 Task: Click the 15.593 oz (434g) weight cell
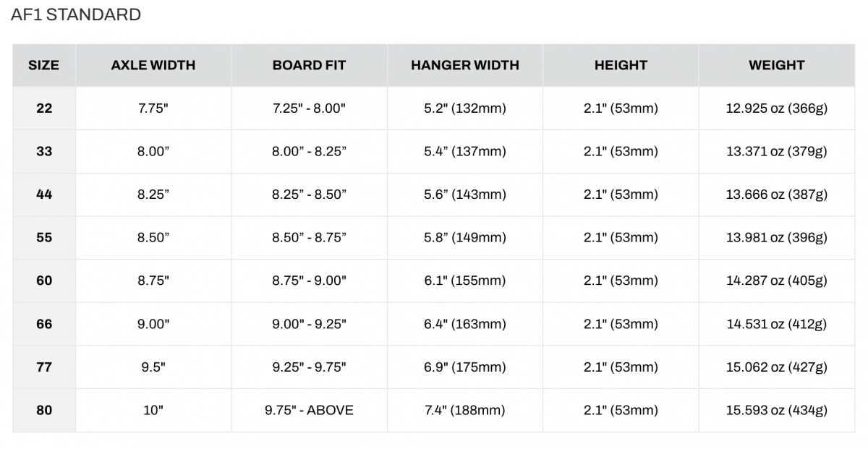tap(777, 410)
